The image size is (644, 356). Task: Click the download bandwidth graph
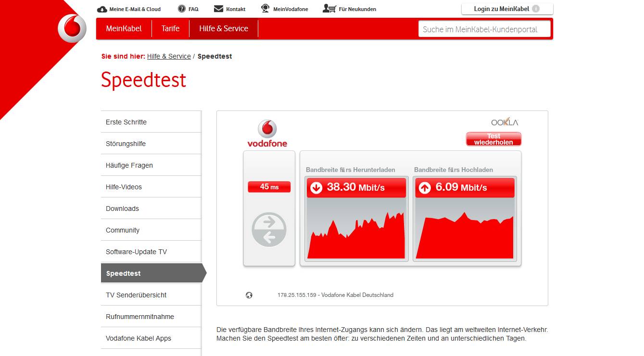(356, 228)
